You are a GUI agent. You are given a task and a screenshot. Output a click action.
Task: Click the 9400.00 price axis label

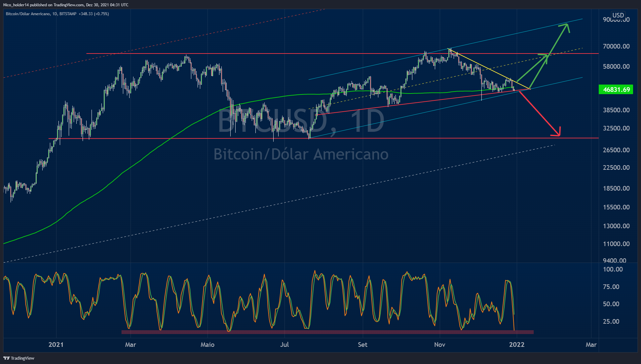615,261
